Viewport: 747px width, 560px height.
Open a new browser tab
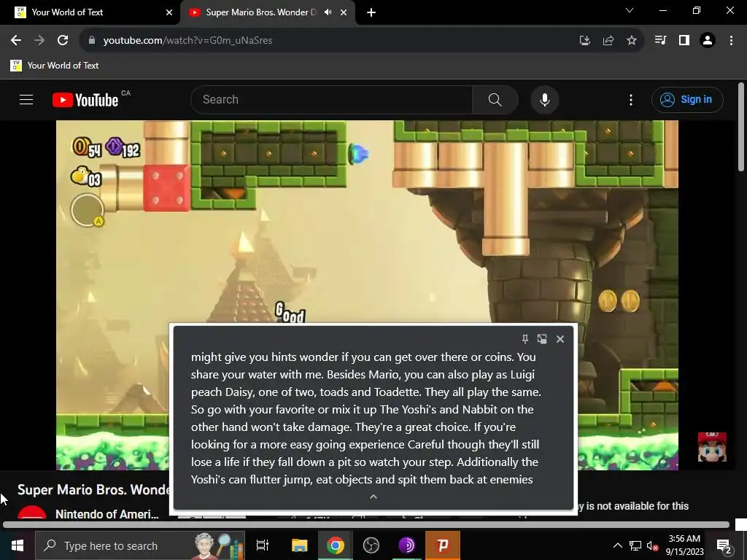(371, 12)
